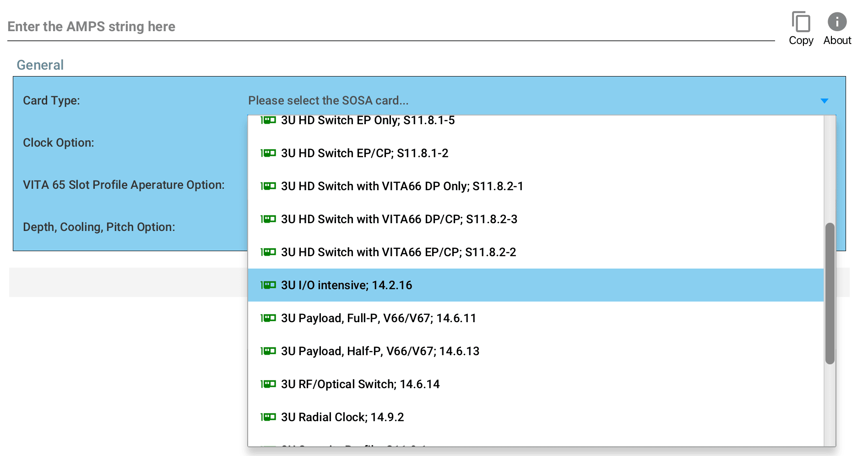Choose 3U I/O intensive; 14.2.16
The height and width of the screenshot is (456, 868).
click(347, 285)
